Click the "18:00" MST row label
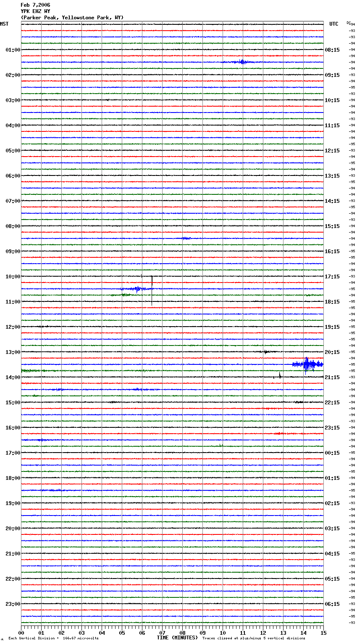 (x=13, y=478)
